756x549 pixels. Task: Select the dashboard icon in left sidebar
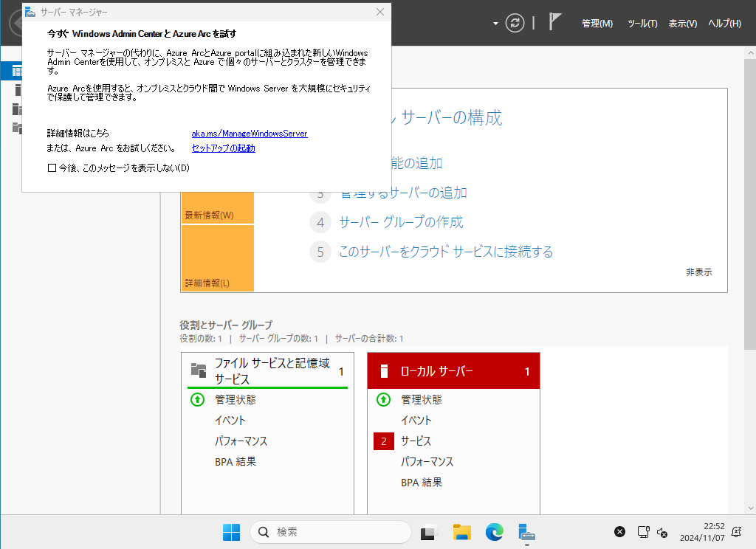16,71
